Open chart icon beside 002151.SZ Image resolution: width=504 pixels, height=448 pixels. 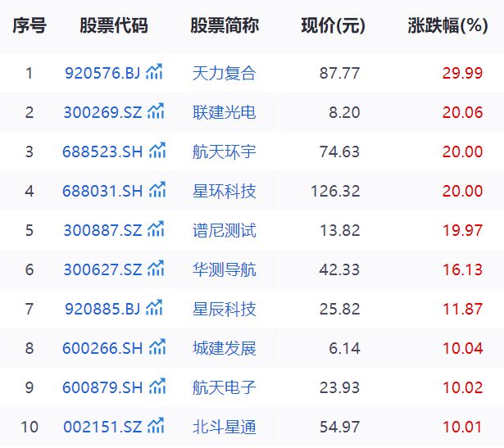point(156,426)
